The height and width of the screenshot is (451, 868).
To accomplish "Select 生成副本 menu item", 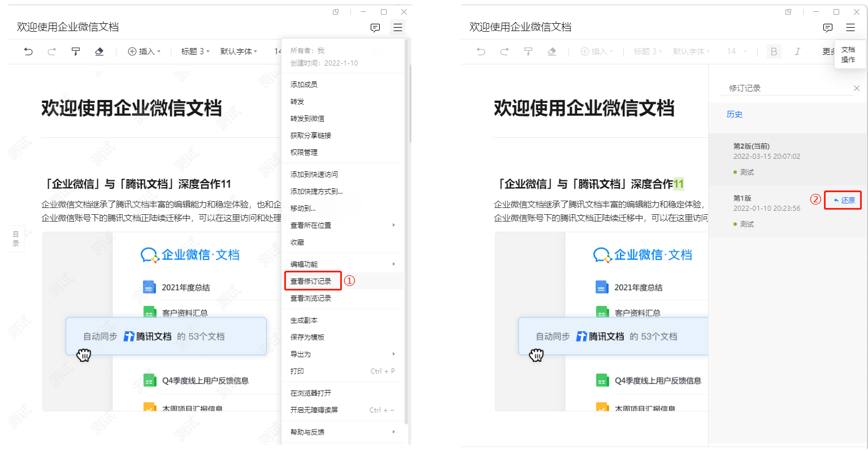I will (342, 320).
